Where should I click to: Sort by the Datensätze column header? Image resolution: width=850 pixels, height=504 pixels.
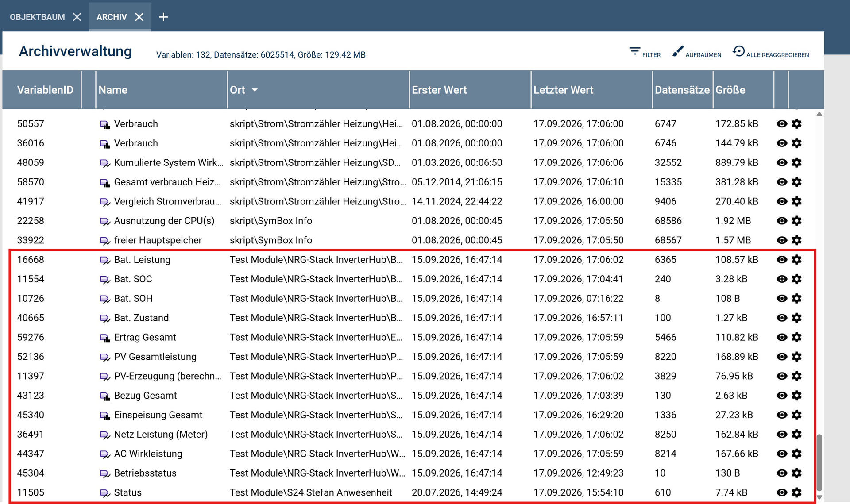point(682,90)
